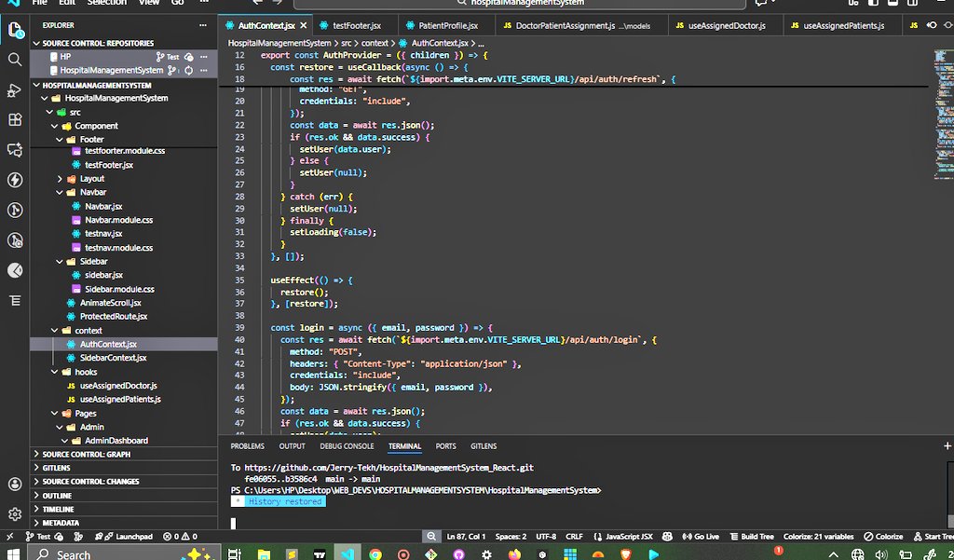Click the GitHub Copilot icon in status bar
The height and width of the screenshot is (560, 954).
point(665,536)
